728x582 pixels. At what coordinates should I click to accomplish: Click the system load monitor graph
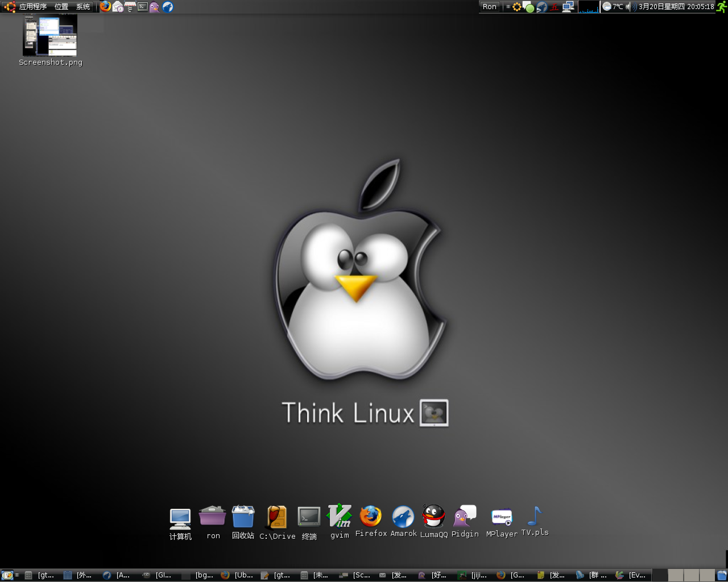coord(589,7)
